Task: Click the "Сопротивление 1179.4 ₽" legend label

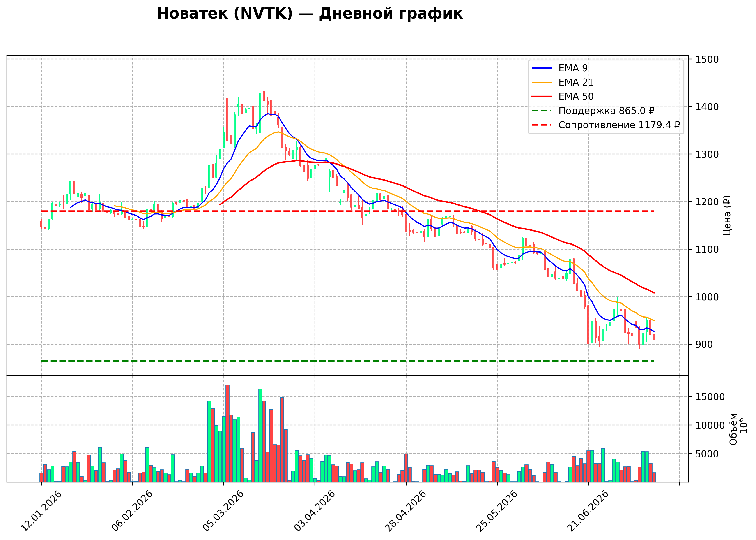Action: [620, 125]
